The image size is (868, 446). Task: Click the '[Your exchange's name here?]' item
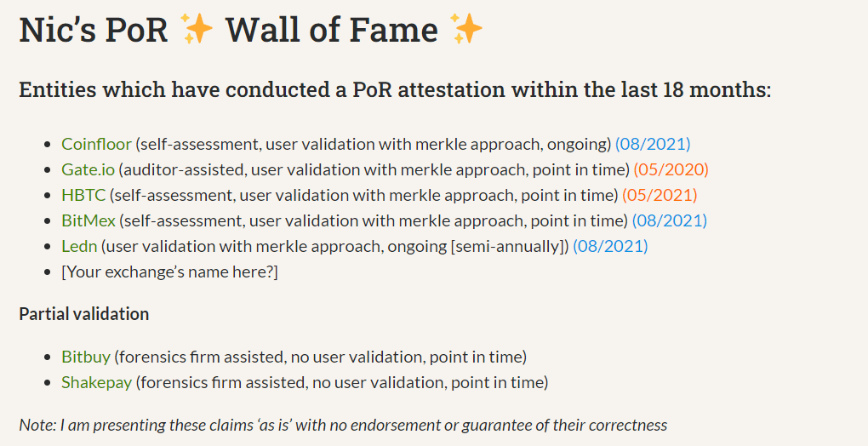tap(169, 272)
